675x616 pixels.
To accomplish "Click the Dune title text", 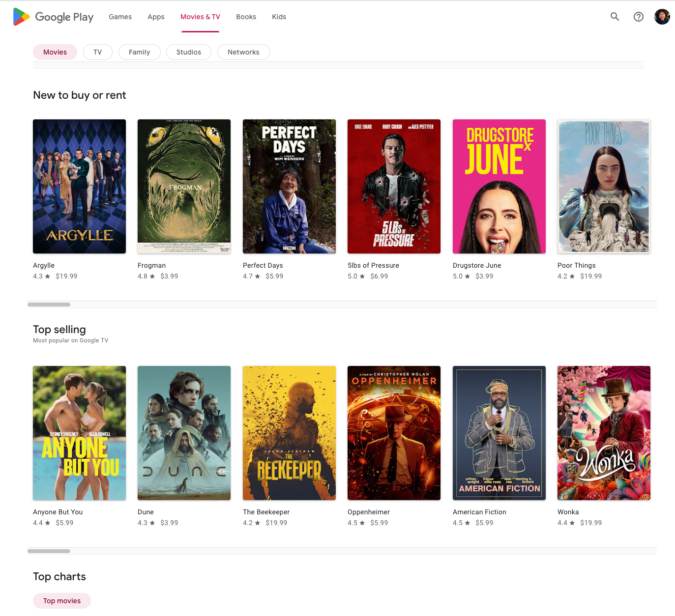I will point(146,512).
